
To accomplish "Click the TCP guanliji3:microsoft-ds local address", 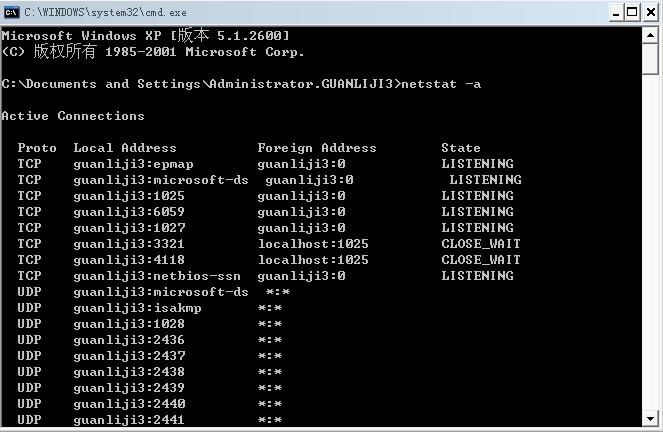I will point(161,180).
